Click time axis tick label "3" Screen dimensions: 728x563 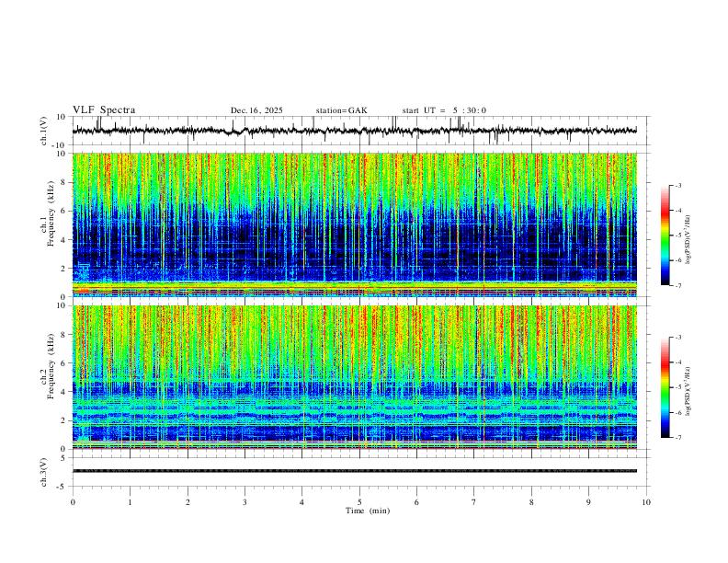245,502
